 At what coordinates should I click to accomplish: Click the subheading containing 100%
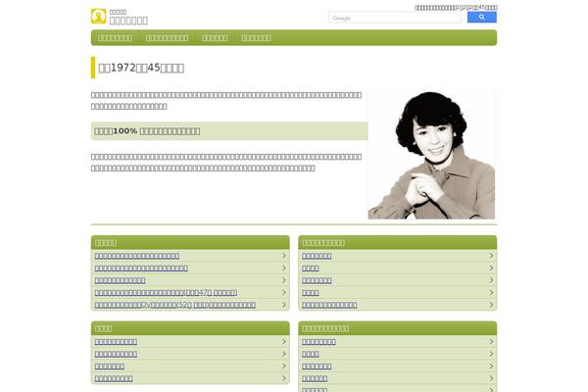click(x=147, y=131)
